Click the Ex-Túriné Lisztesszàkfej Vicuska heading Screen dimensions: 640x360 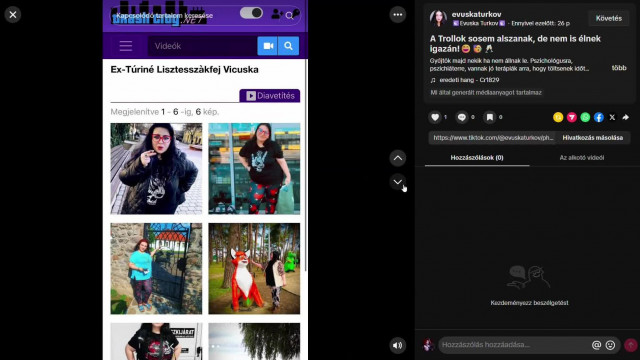(x=184, y=69)
